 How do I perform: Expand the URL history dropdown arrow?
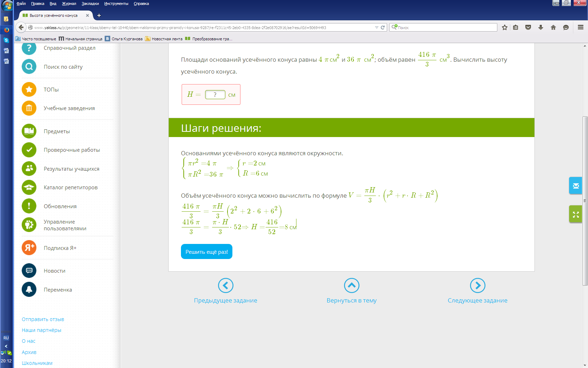[377, 27]
